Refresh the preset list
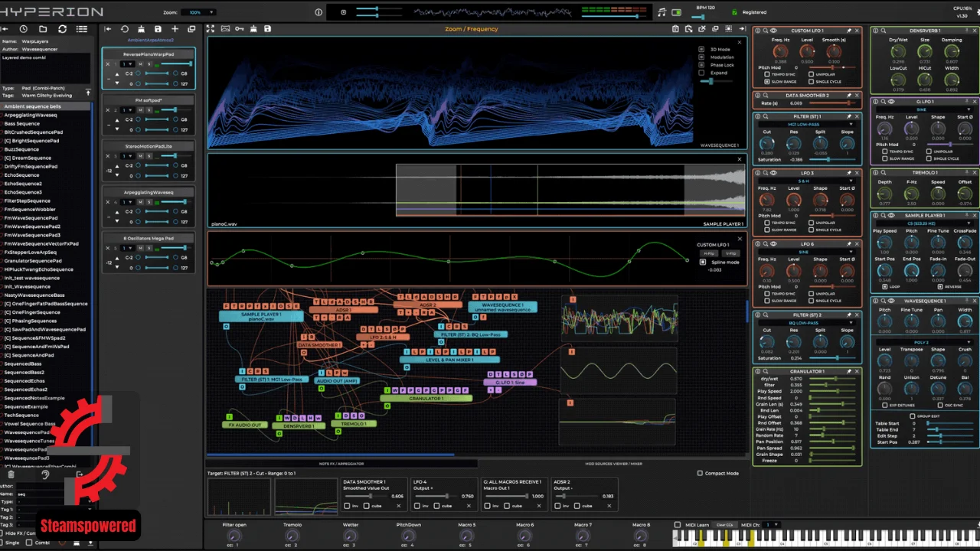Image resolution: width=980 pixels, height=551 pixels. [x=63, y=29]
